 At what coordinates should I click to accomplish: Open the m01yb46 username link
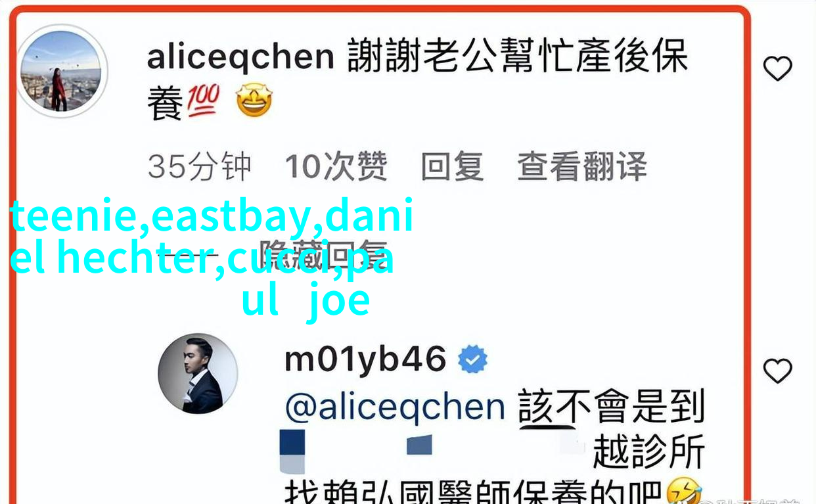click(x=365, y=359)
